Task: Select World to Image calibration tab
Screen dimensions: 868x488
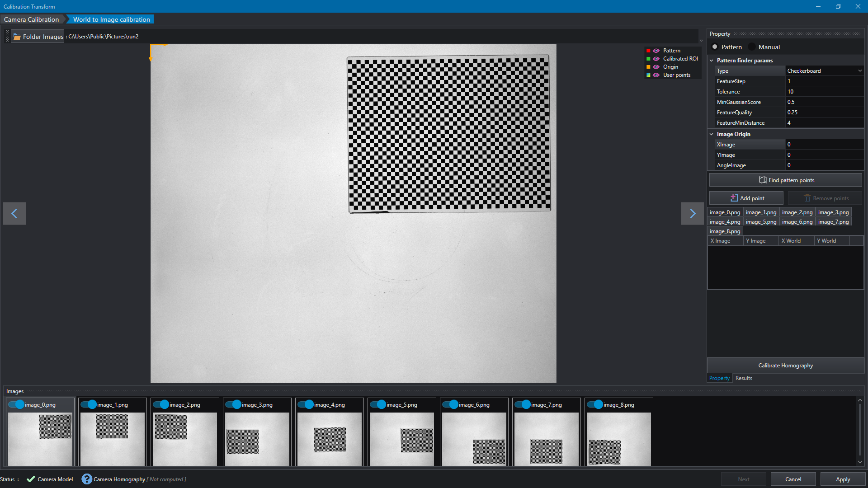Action: (111, 19)
